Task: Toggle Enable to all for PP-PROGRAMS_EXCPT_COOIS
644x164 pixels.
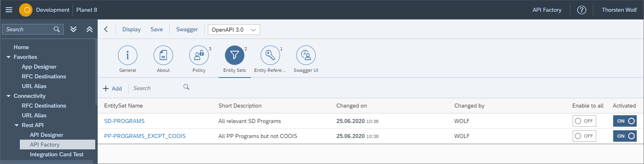Action: [x=584, y=136]
